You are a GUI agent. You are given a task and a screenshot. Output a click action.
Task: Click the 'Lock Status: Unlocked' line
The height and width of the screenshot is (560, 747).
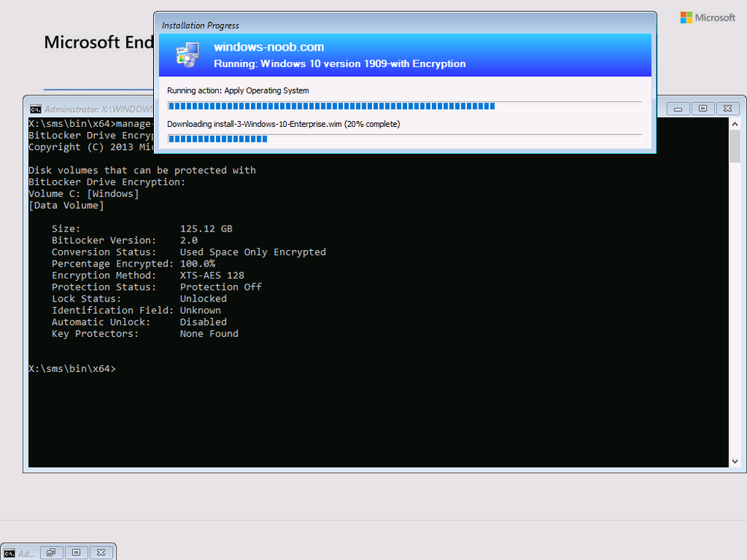click(x=139, y=299)
